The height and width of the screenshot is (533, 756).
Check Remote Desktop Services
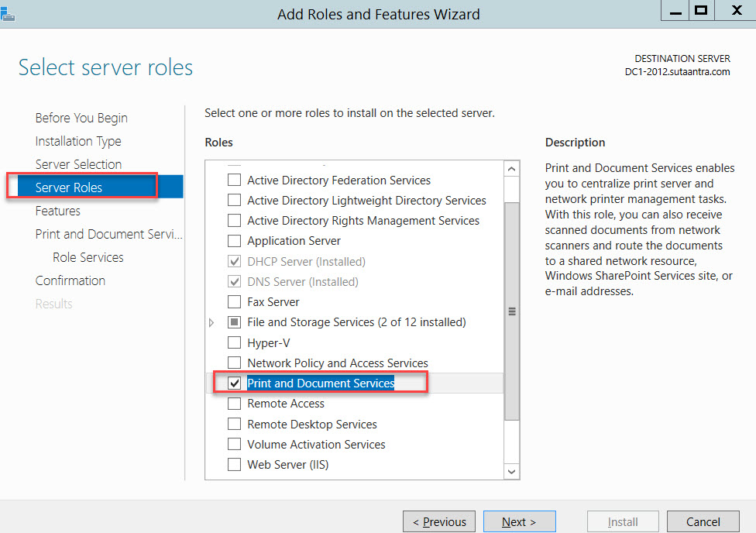click(x=235, y=424)
